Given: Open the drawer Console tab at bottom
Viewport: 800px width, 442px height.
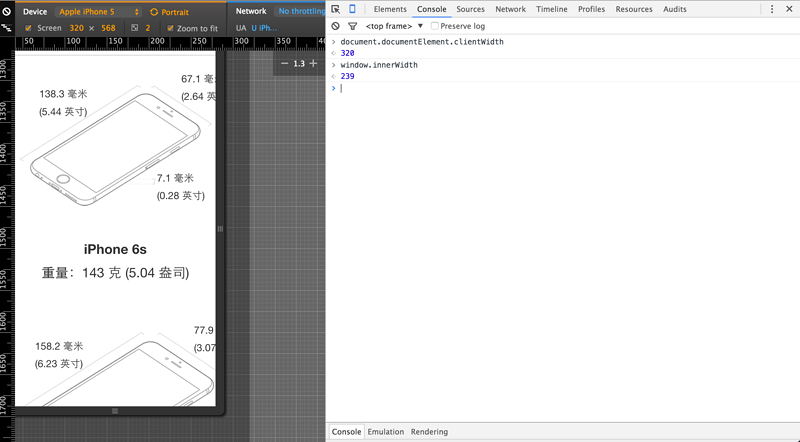Looking at the screenshot, I should click(346, 432).
